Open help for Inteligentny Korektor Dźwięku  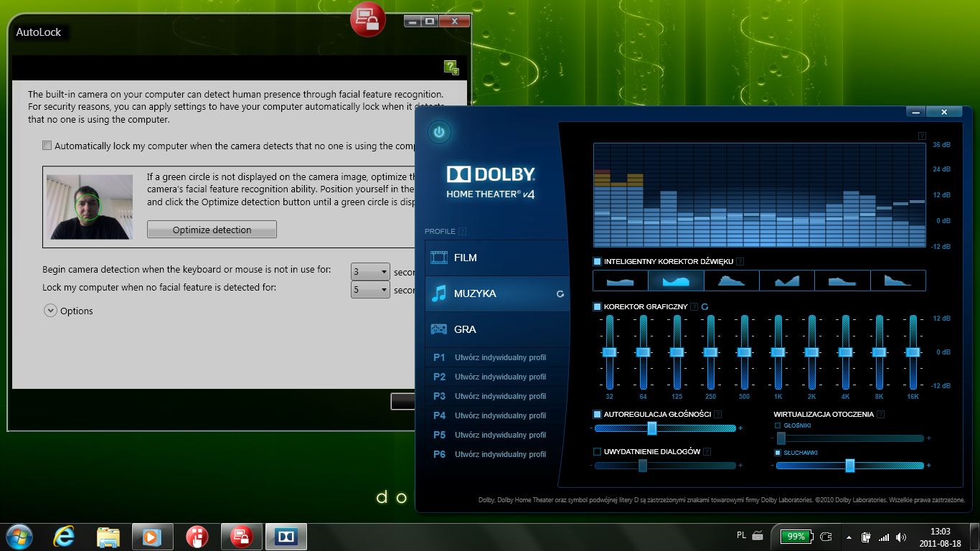[x=740, y=262]
